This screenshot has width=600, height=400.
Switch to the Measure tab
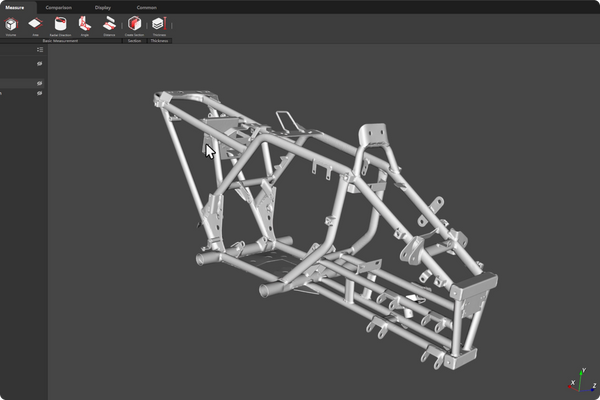15,7
